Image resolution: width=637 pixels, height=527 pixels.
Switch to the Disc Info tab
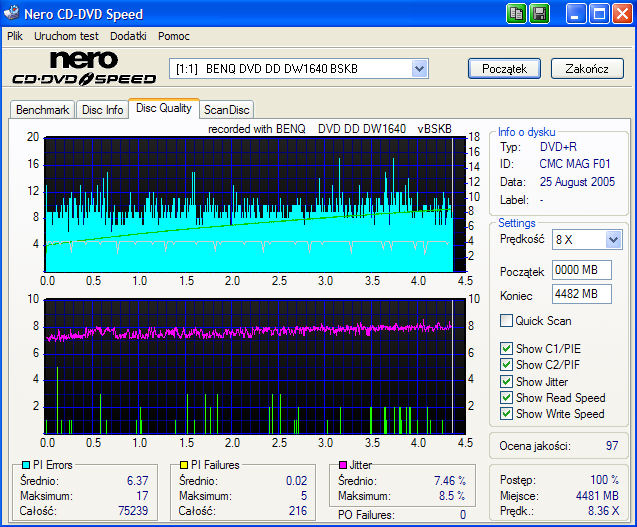102,110
